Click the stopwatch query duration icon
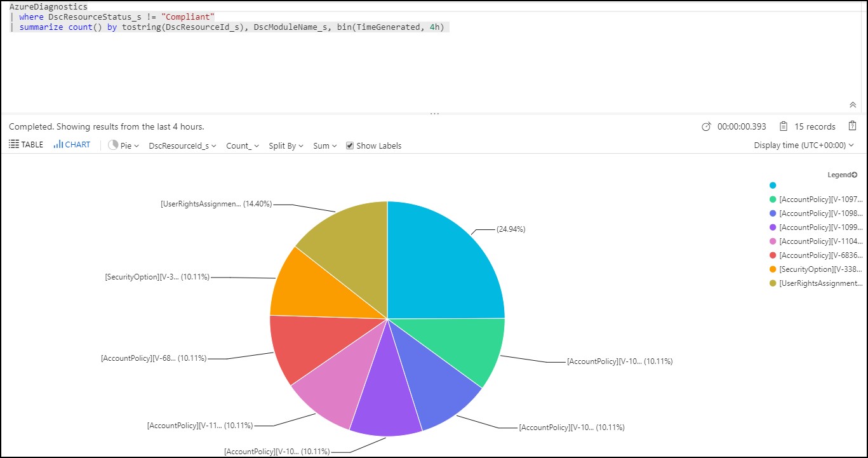The height and width of the screenshot is (458, 868). pos(706,127)
